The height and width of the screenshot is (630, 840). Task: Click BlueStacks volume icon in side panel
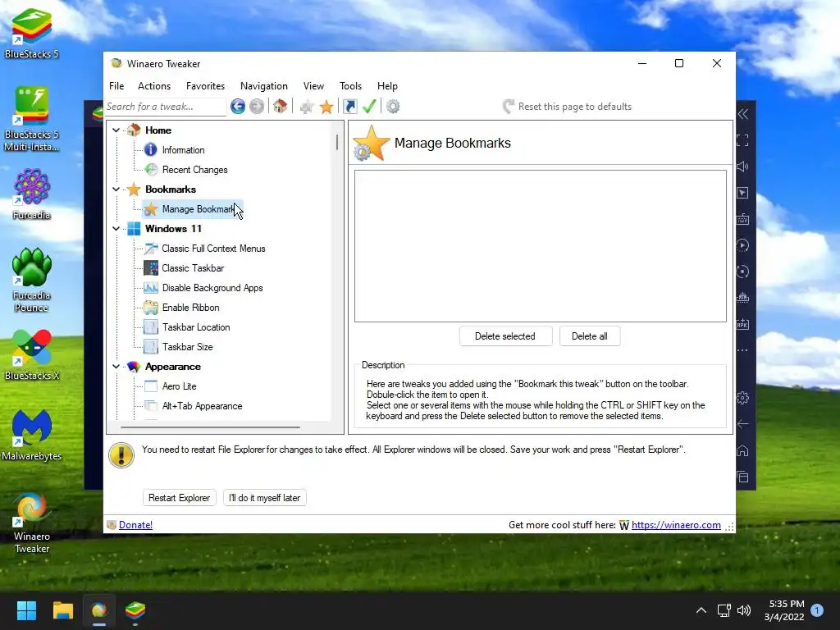click(x=743, y=167)
